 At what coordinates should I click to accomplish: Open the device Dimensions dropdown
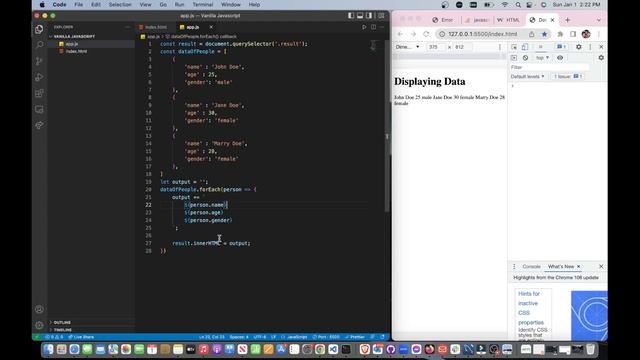coord(407,47)
